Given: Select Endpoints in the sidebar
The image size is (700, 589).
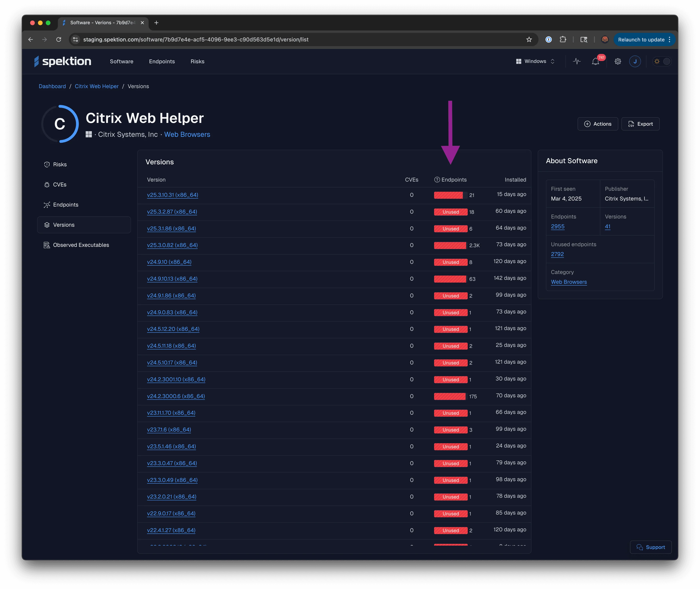Looking at the screenshot, I should (x=84, y=205).
